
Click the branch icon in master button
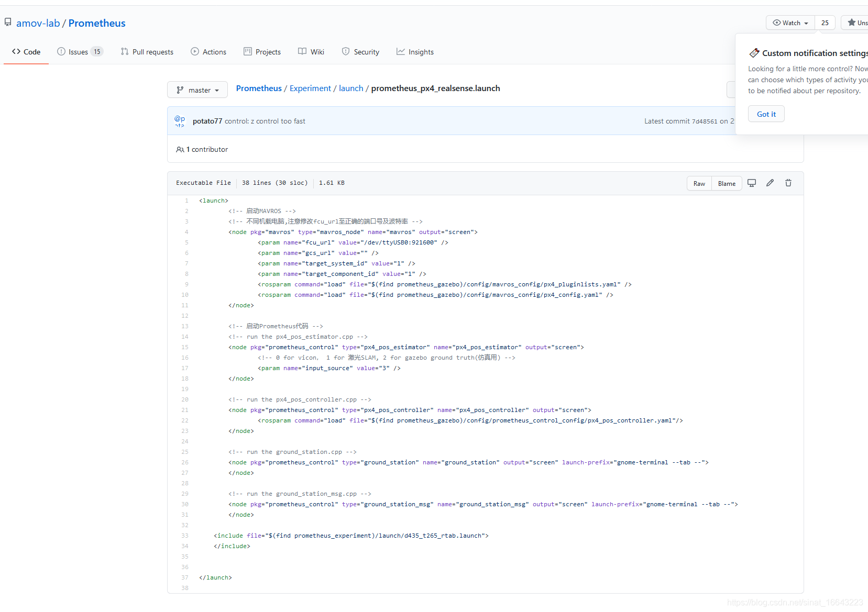click(x=180, y=90)
